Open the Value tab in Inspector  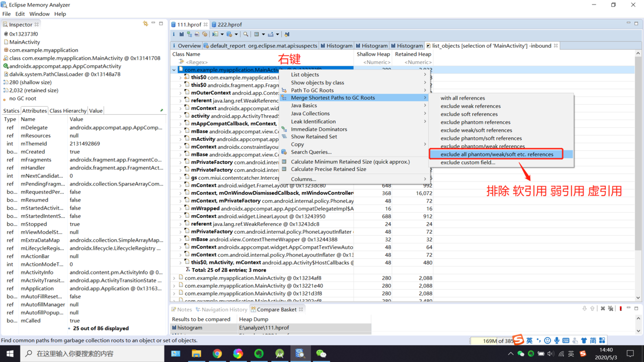tap(96, 111)
